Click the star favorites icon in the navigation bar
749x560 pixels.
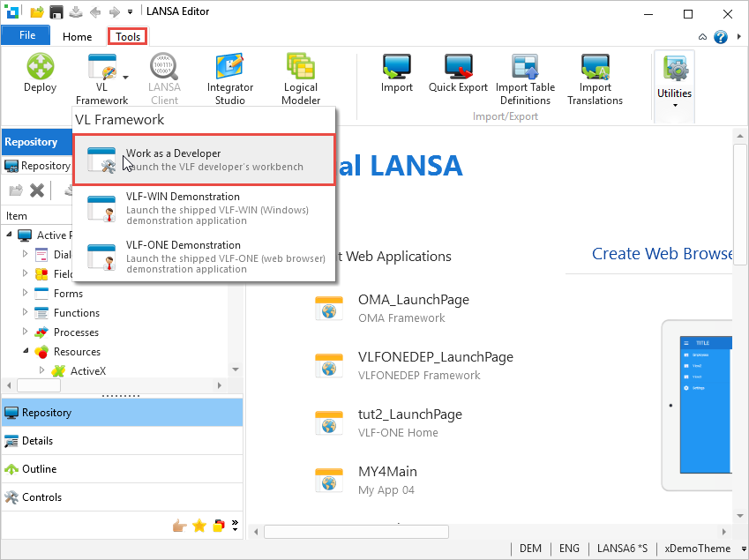[199, 526]
